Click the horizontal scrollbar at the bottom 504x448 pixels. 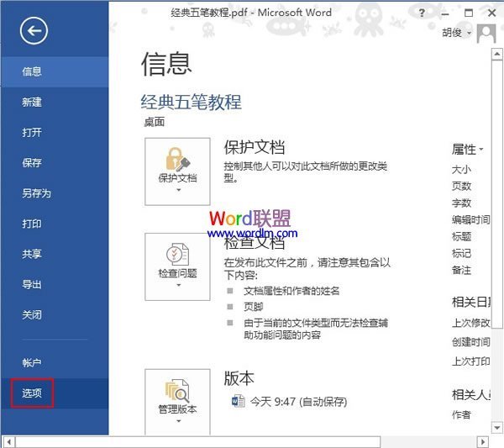click(252, 441)
